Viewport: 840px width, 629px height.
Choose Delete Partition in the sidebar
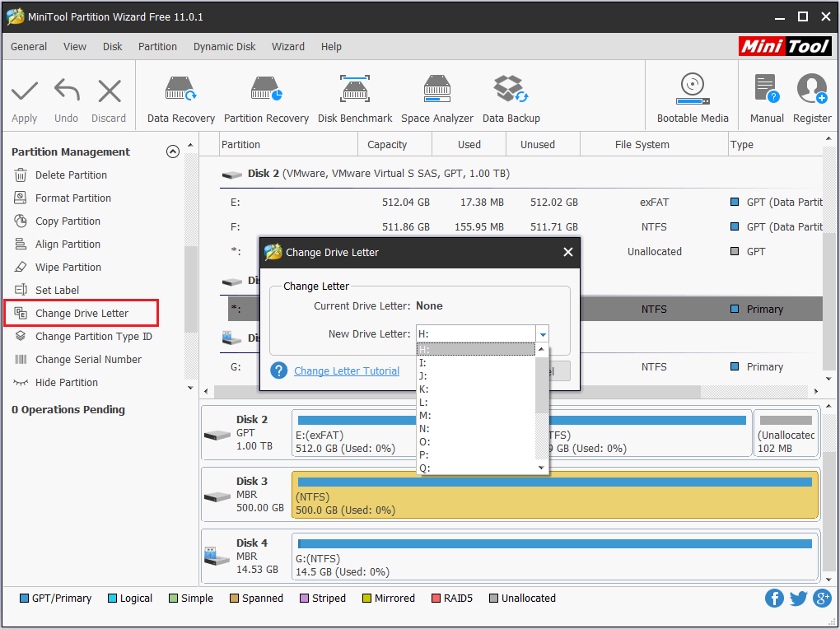(71, 175)
